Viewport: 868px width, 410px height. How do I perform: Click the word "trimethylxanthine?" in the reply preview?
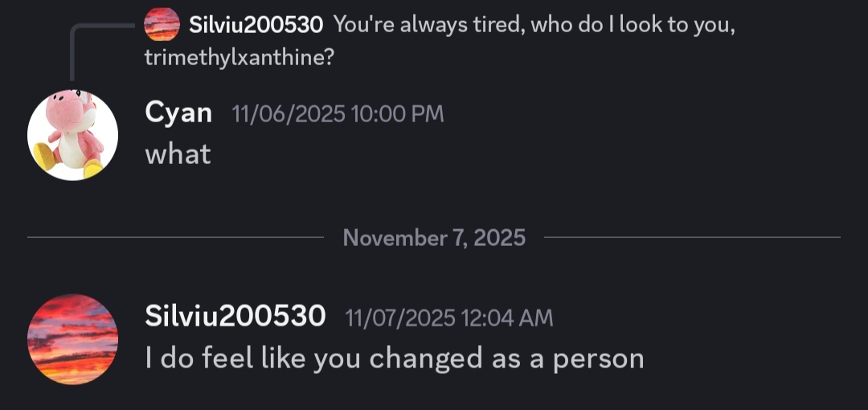[239, 58]
